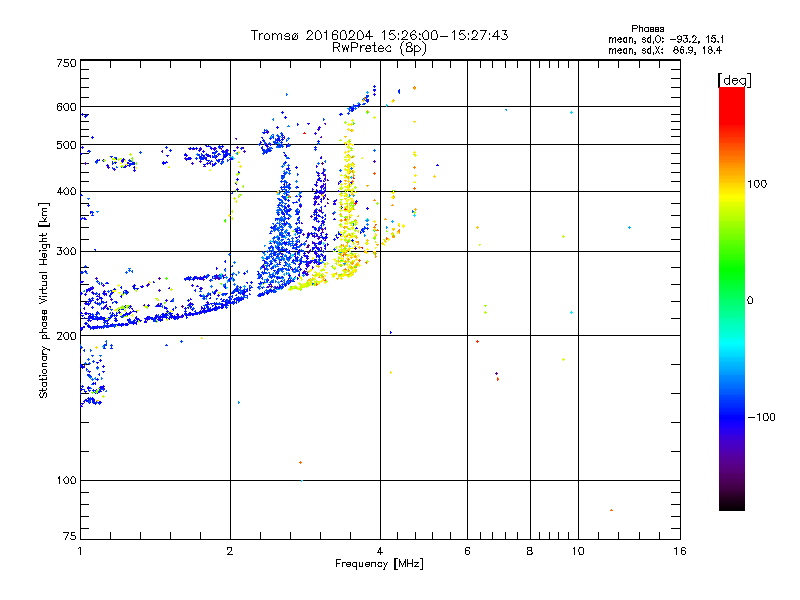
Task: Click x-axis tick label '4'
Action: (380, 551)
